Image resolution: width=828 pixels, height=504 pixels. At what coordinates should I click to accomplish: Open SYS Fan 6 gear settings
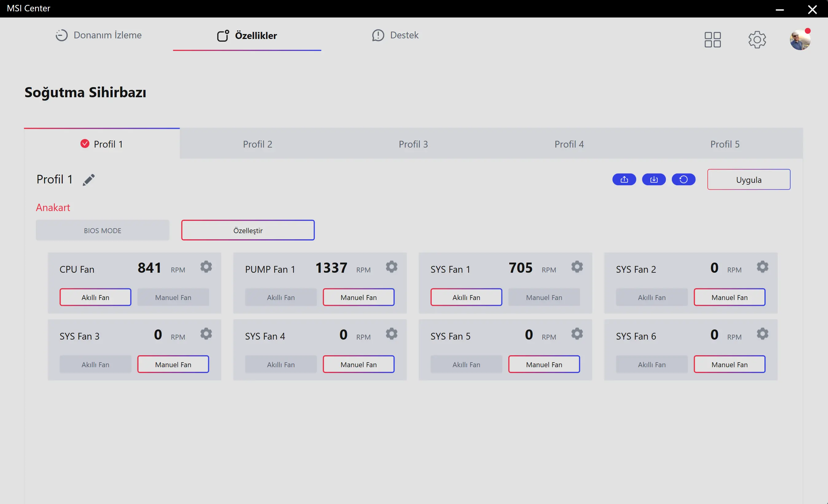pos(763,334)
